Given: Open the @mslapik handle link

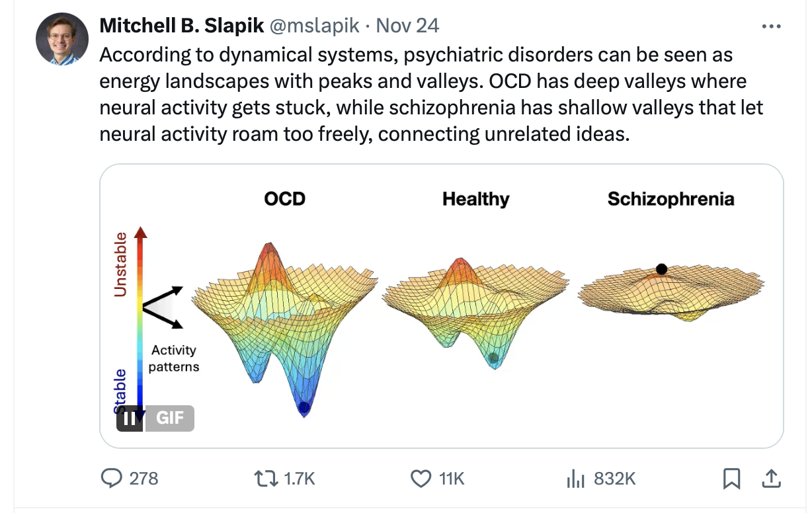Looking at the screenshot, I should (314, 26).
